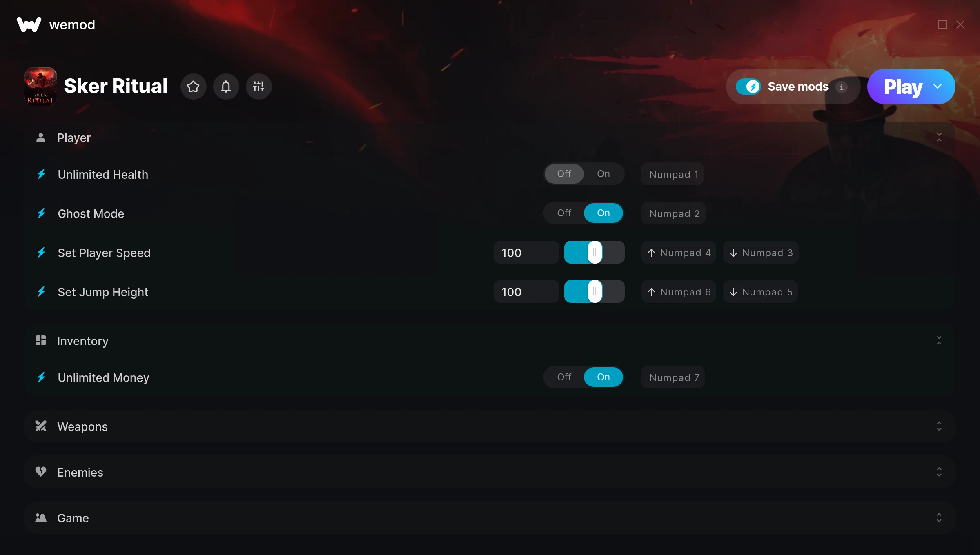Screen dimensions: 980x555
Task: Click the Sker Ritual game thumbnail
Action: coord(40,87)
